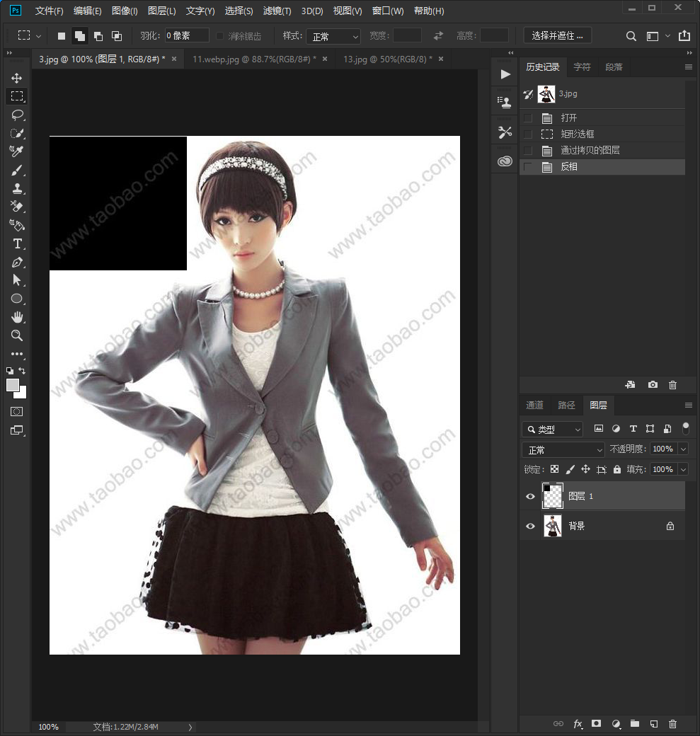Open the 滤镜(T) menu
The height and width of the screenshot is (736, 700).
(x=277, y=11)
